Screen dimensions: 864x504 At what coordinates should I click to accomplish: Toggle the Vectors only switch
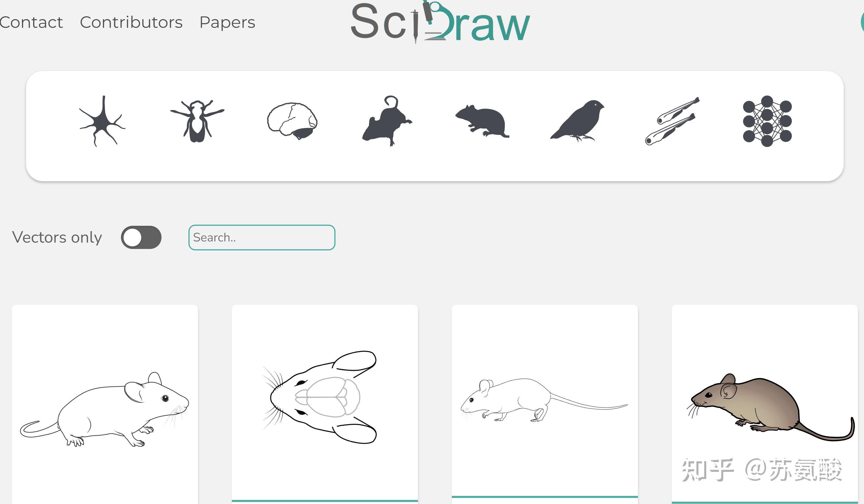click(x=141, y=237)
